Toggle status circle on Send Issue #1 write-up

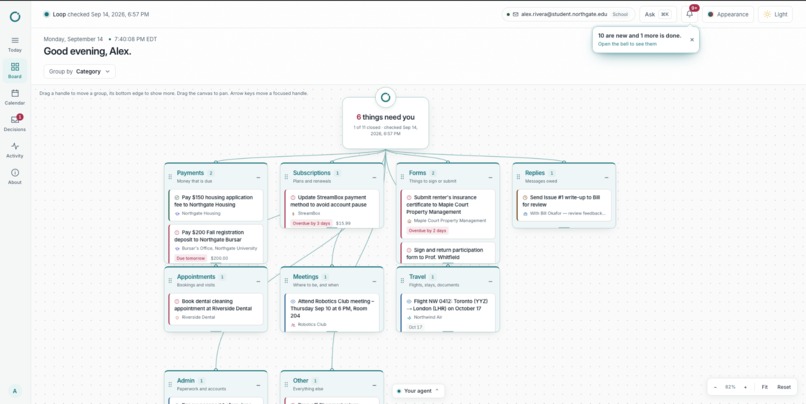pos(525,197)
